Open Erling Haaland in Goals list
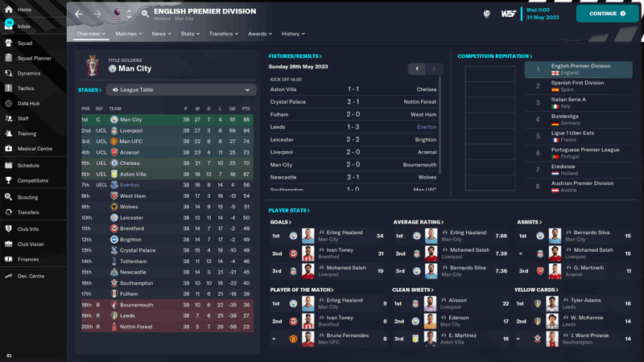Image resolution: width=644 pixels, height=362 pixels. [345, 232]
